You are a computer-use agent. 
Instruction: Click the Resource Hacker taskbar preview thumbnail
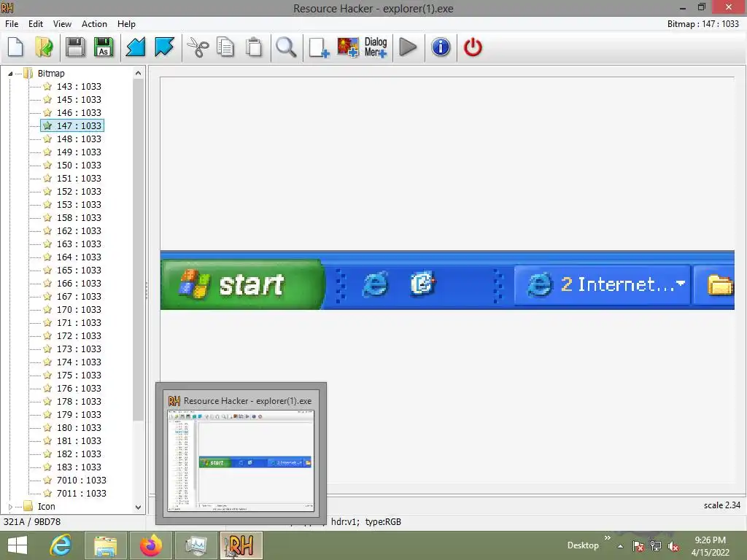click(241, 461)
